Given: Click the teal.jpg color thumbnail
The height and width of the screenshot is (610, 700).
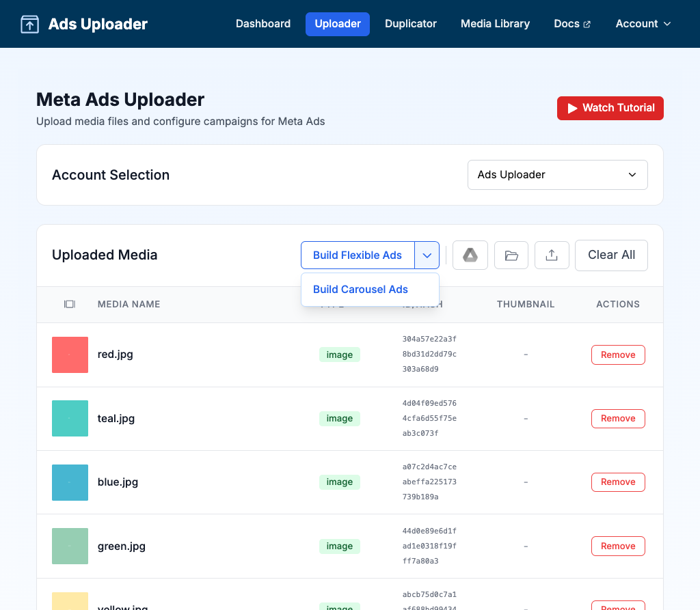Looking at the screenshot, I should (x=70, y=418).
